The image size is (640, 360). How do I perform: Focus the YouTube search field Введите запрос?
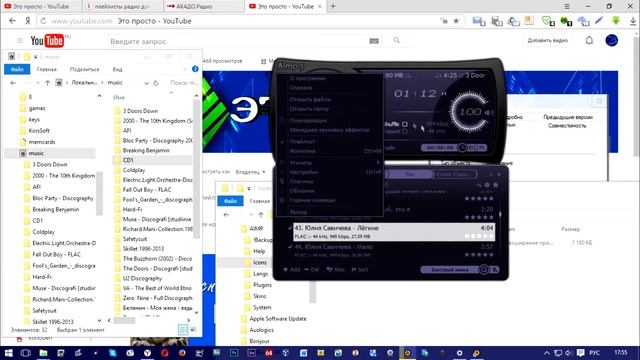[237, 41]
